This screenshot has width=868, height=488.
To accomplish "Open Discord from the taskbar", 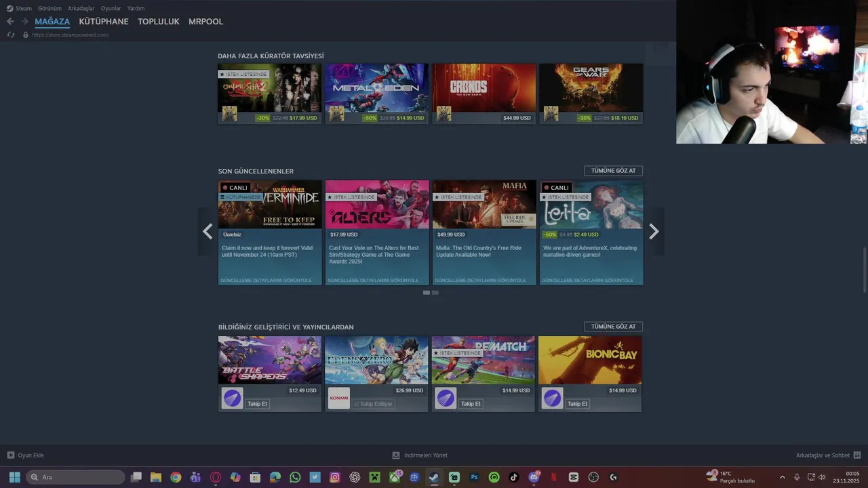I will point(534,477).
